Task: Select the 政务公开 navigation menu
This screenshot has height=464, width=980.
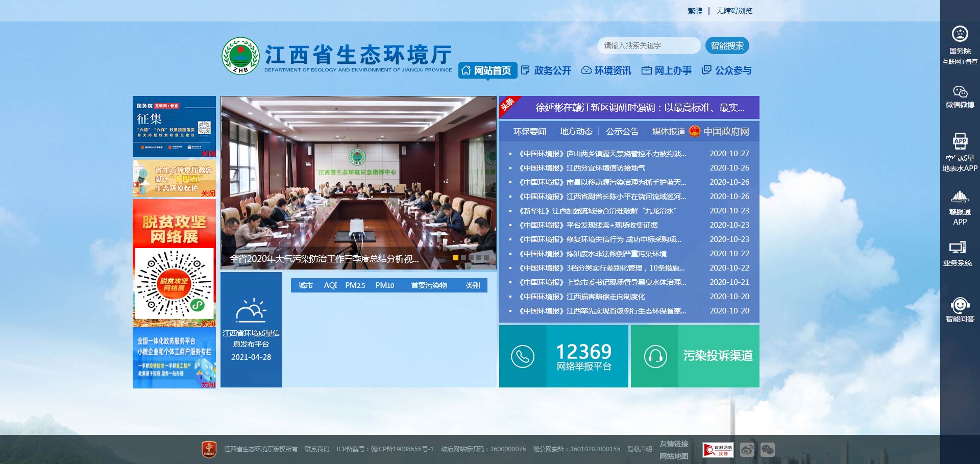Action: 546,70
